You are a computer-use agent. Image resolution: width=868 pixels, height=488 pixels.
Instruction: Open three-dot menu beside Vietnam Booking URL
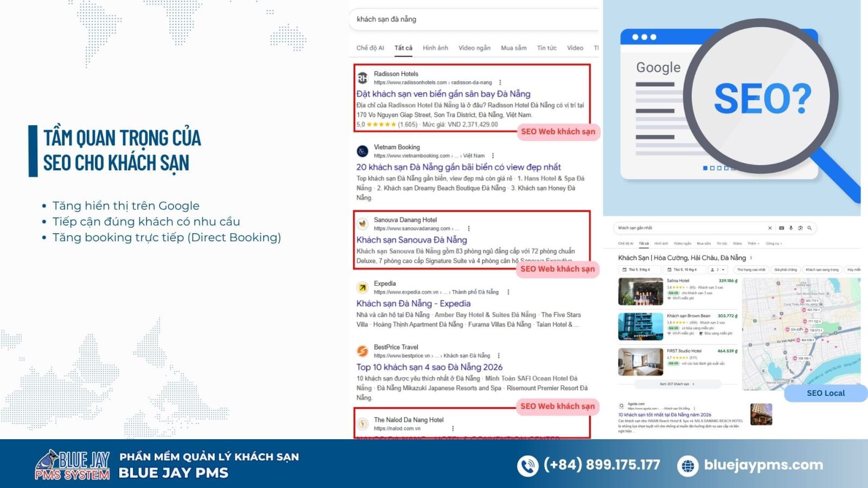(493, 156)
